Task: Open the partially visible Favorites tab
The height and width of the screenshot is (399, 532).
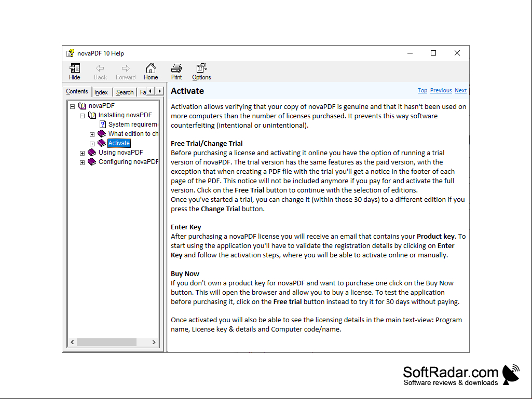Action: [142, 92]
